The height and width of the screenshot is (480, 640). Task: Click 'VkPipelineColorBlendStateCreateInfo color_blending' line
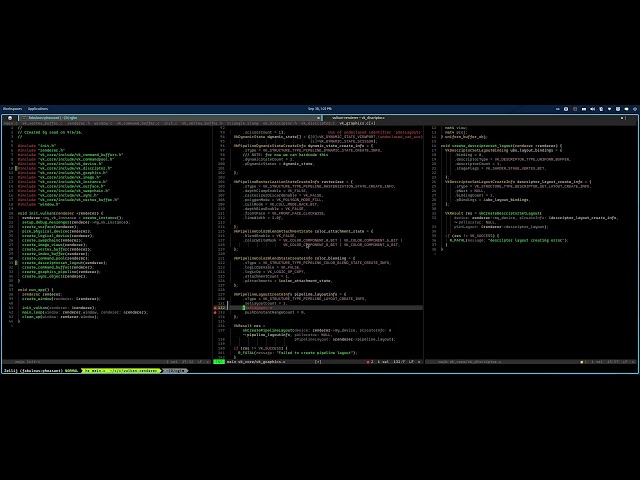pyautogui.click(x=294, y=258)
